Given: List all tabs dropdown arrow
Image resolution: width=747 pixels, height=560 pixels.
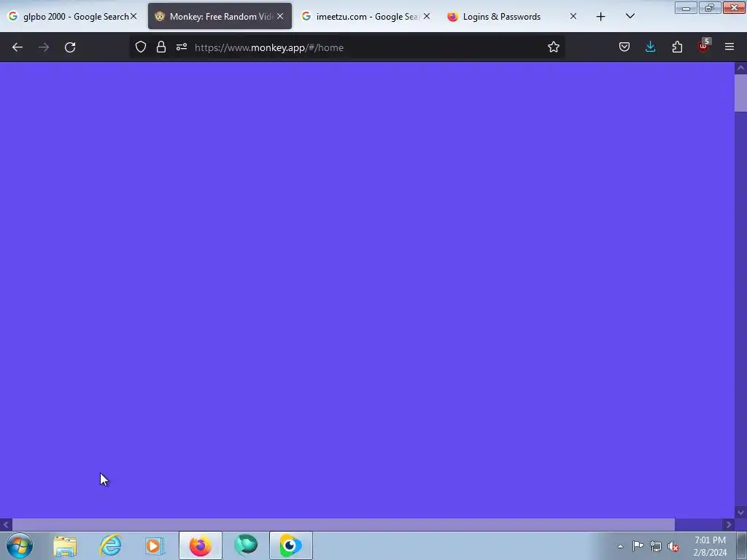Looking at the screenshot, I should tap(630, 17).
